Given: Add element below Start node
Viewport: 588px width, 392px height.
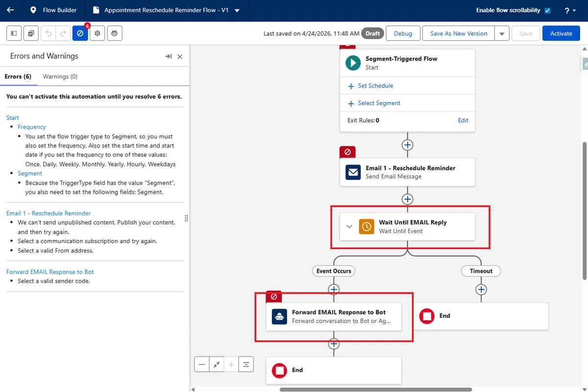Looking at the screenshot, I should point(408,145).
